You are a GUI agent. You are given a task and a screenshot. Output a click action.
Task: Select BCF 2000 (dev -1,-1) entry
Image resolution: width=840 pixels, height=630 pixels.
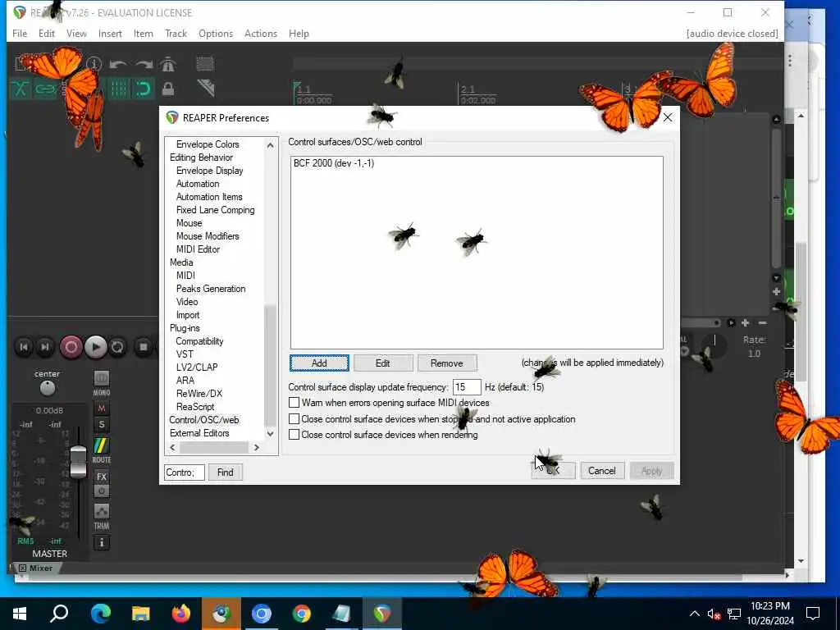click(x=334, y=163)
